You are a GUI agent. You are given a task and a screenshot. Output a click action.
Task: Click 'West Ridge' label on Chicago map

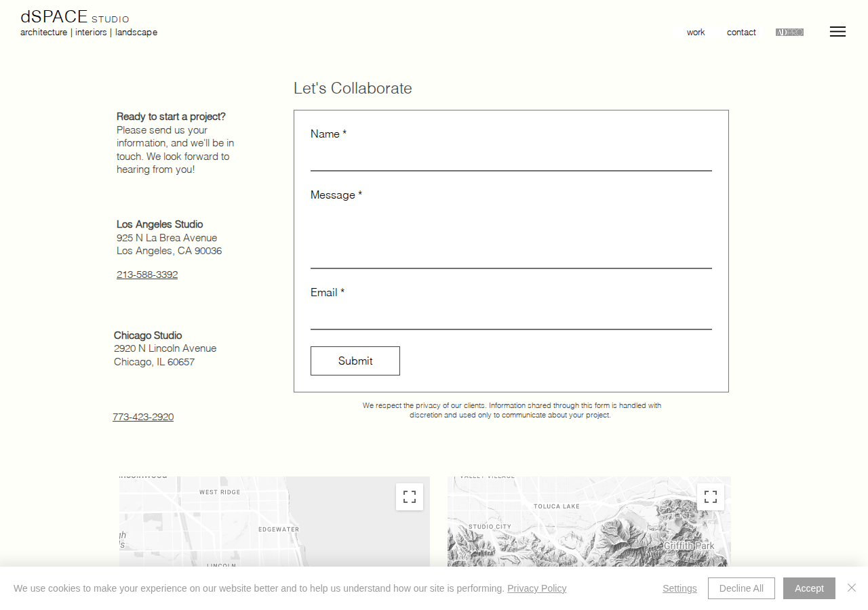220,492
